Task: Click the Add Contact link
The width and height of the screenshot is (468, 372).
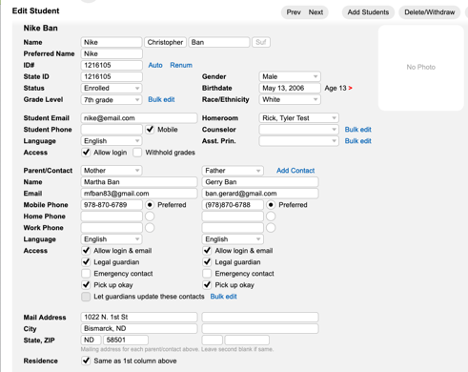Action: [295, 170]
